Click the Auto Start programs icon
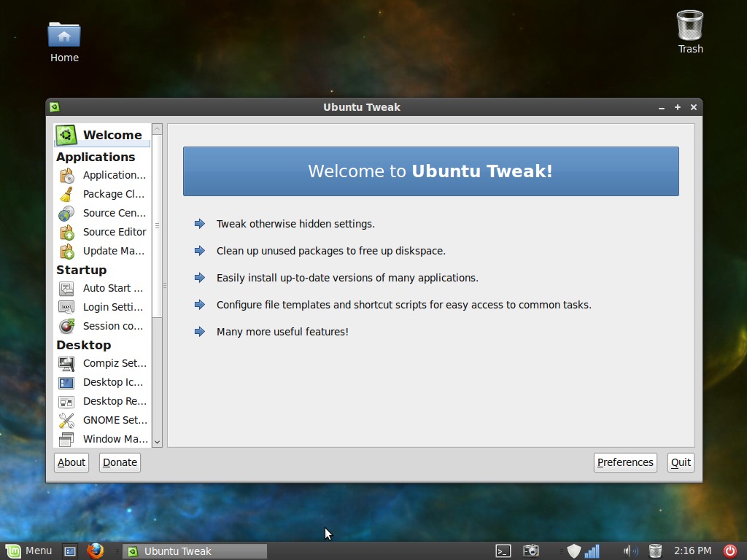 pos(66,289)
